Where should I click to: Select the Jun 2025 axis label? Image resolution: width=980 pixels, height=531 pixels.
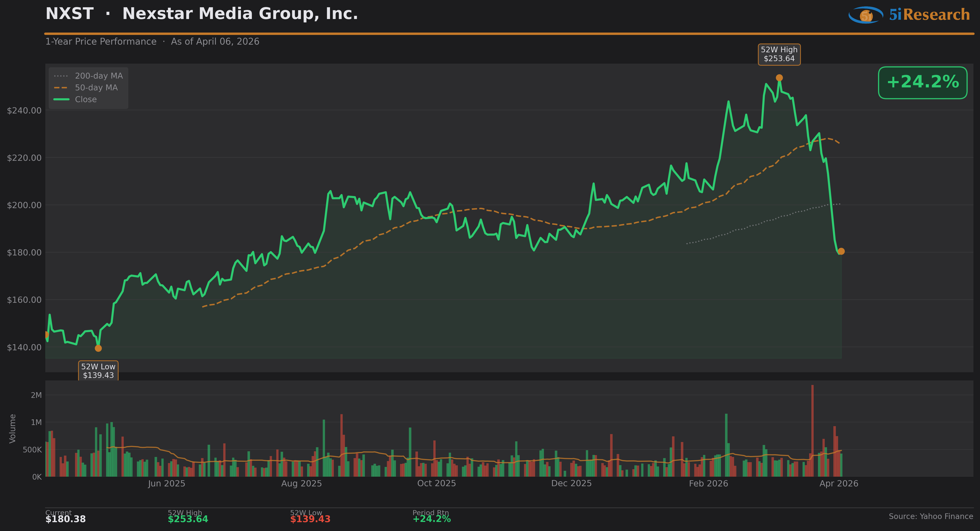(x=166, y=483)
